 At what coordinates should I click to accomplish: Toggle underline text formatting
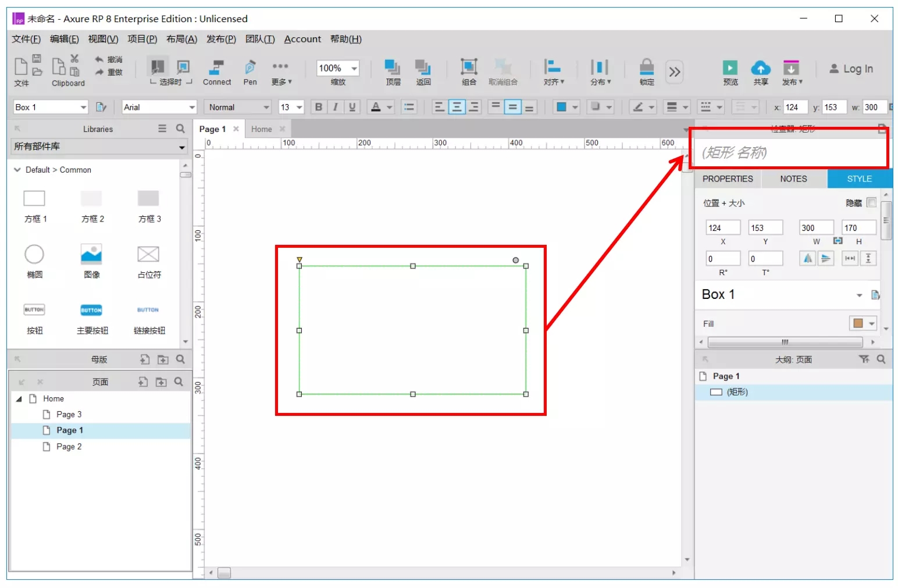[352, 107]
